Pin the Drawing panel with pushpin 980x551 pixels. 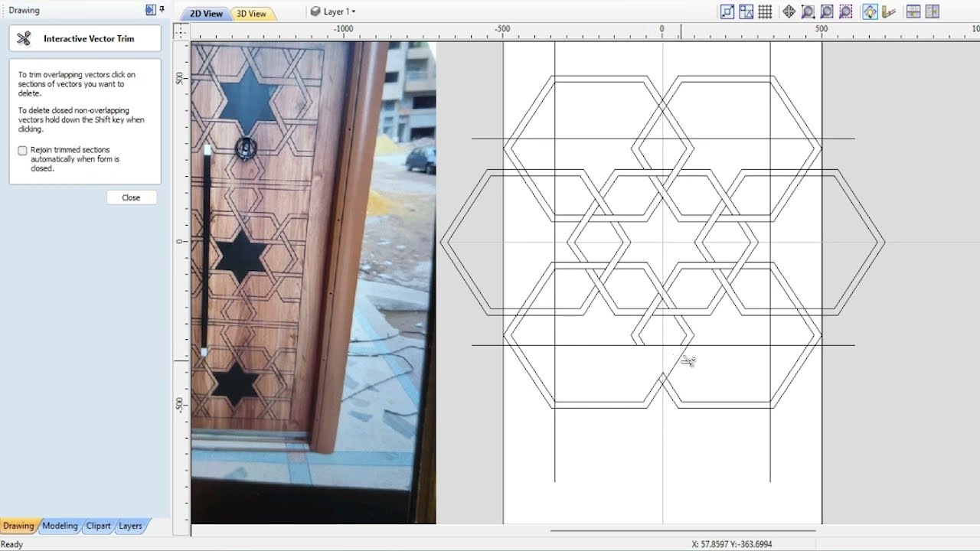click(x=162, y=10)
